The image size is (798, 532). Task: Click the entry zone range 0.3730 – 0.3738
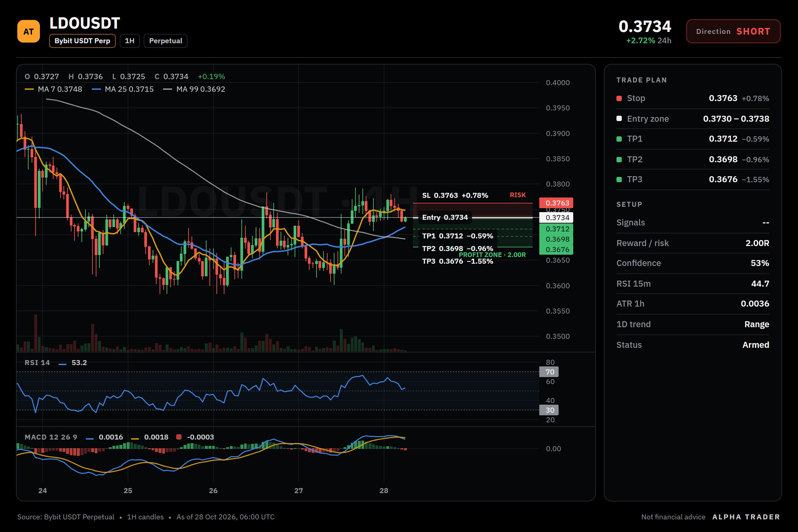(x=736, y=119)
